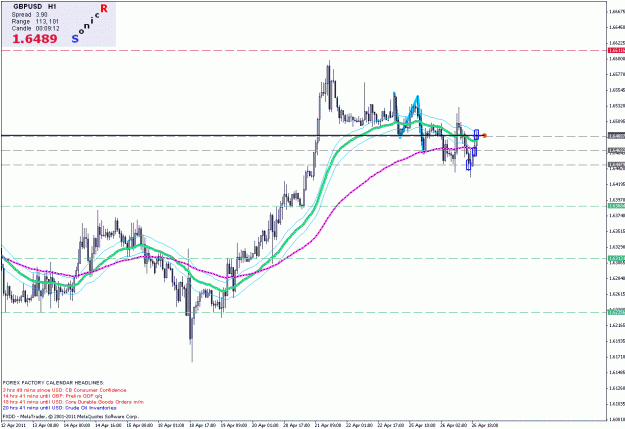Click the GBPUSD H1 symbol label

pos(35,7)
